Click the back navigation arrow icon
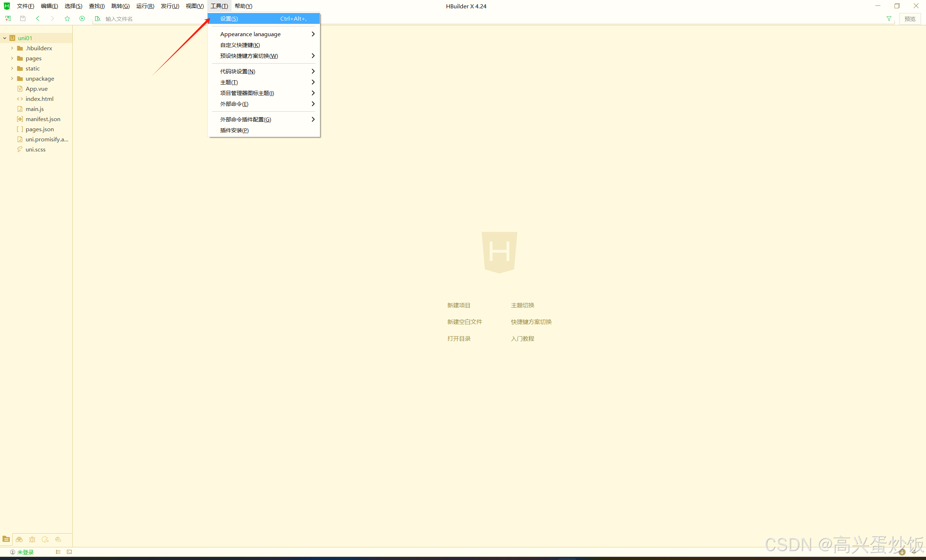 click(x=38, y=18)
